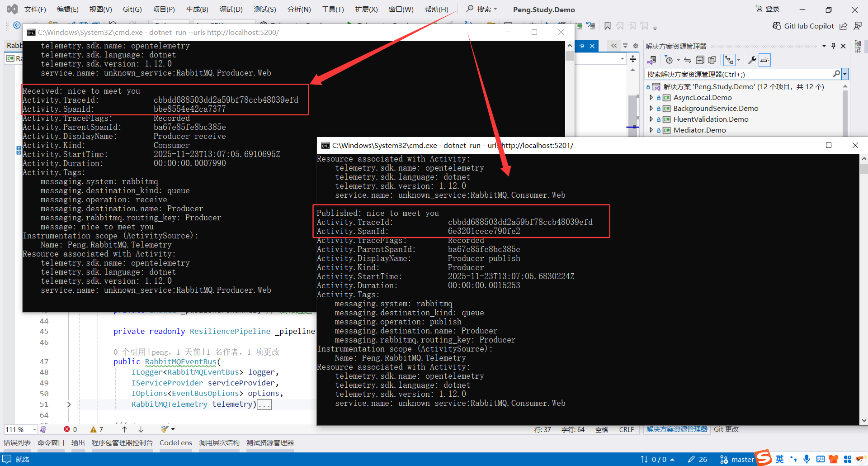
Task: Open the 工具(T) menu
Action: tap(333, 10)
